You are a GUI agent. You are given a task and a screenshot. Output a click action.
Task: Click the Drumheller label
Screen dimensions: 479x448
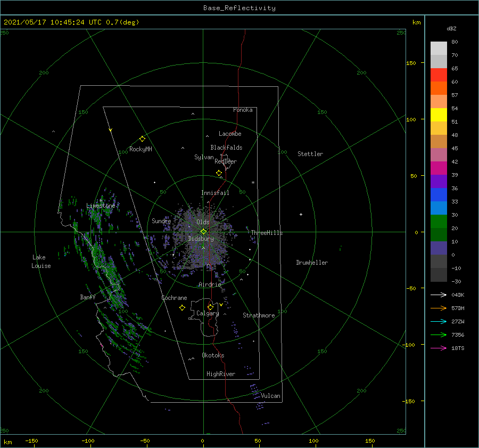pos(312,263)
